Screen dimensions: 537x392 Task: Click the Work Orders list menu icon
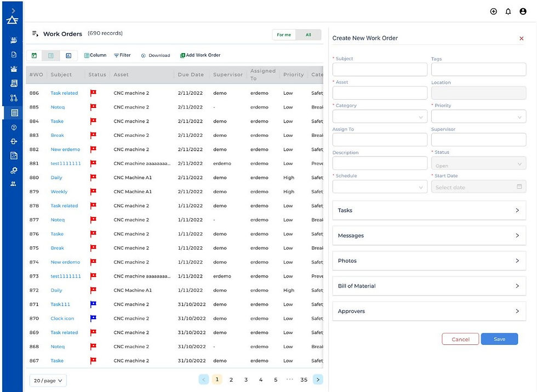35,33
